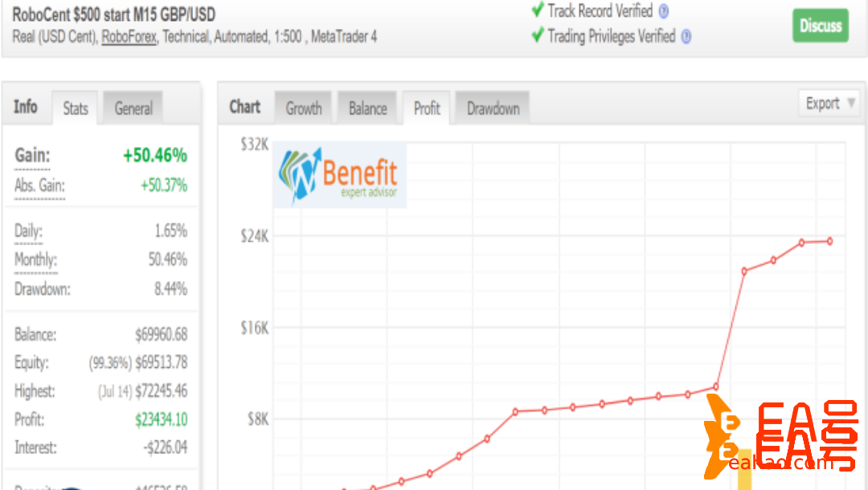The image size is (868, 490).
Task: Open the General tab
Action: coord(133,108)
